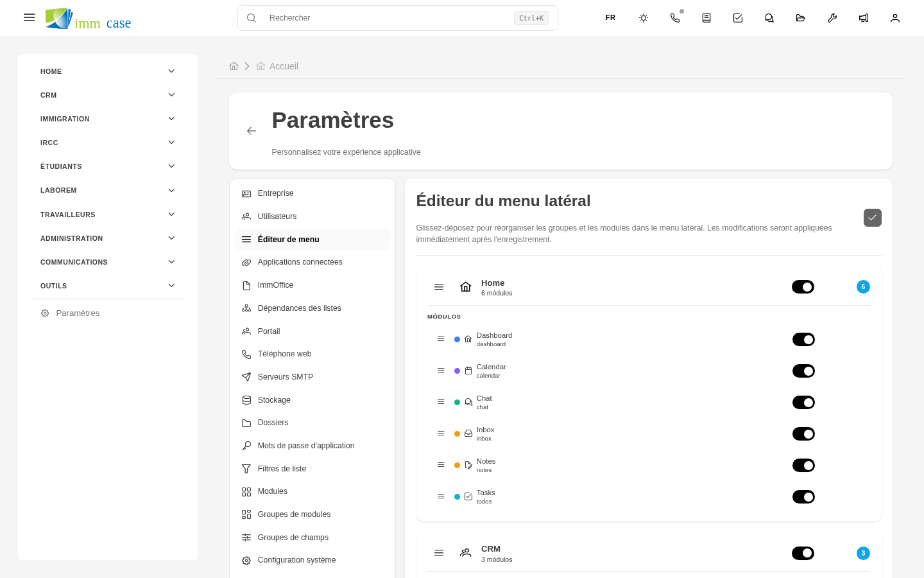The height and width of the screenshot is (578, 924).
Task: Click the Paramètres link in sidebar
Action: point(108,313)
